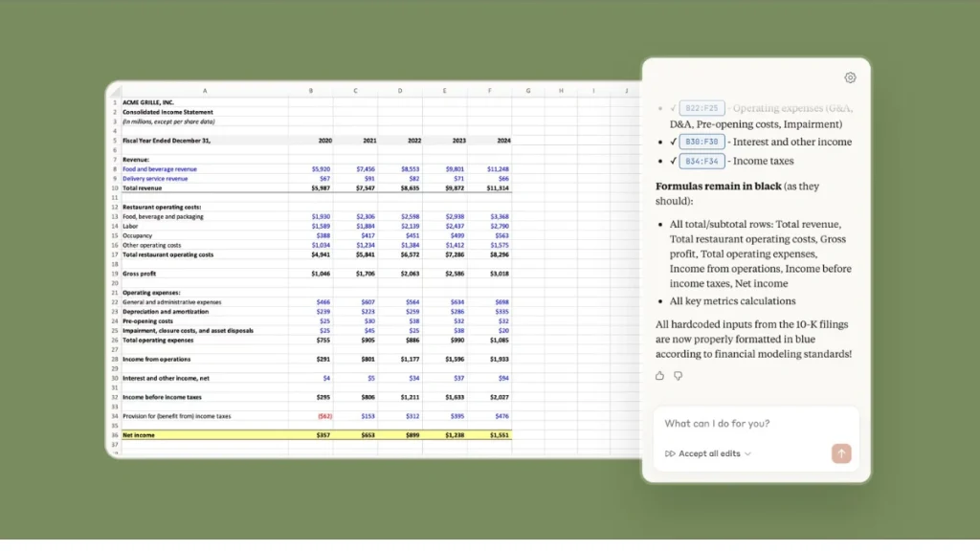Image resolution: width=980 pixels, height=551 pixels.
Task: Select the ACME GRILLE, INC. title cell
Action: [x=148, y=102]
